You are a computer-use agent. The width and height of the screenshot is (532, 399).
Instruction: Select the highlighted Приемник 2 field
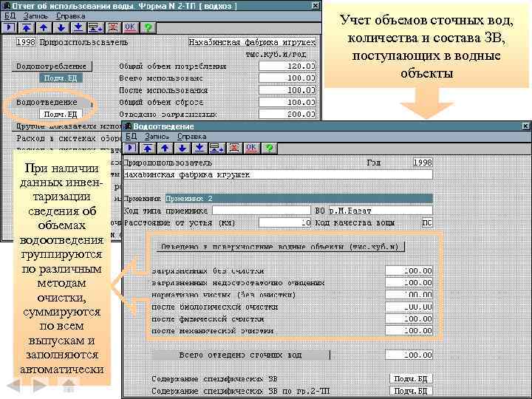tap(299, 199)
